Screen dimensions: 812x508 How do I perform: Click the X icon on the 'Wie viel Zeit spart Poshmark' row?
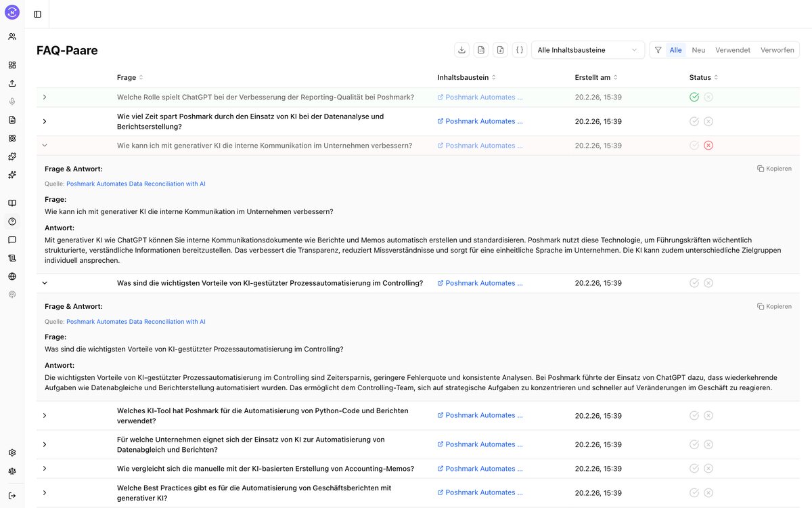click(x=708, y=121)
